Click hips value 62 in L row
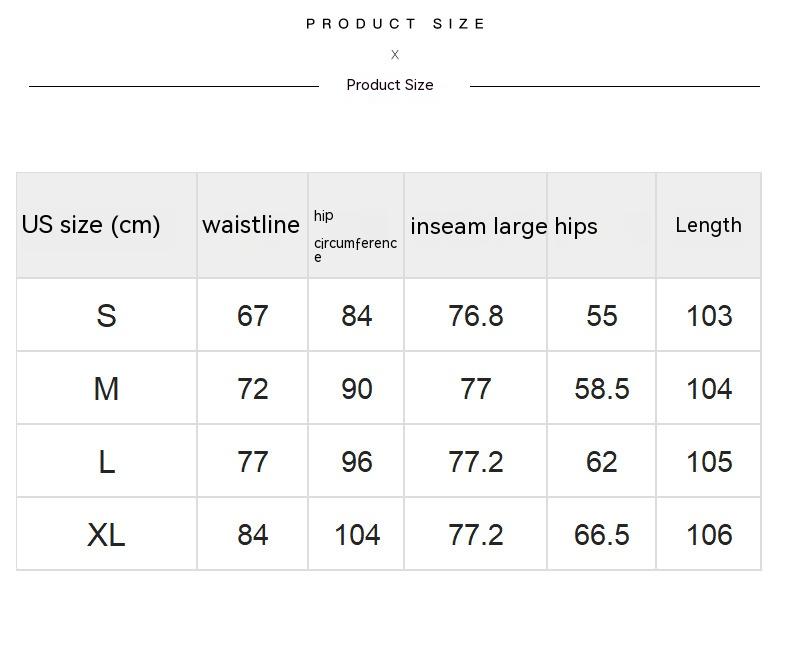790x666 pixels. 601,462
